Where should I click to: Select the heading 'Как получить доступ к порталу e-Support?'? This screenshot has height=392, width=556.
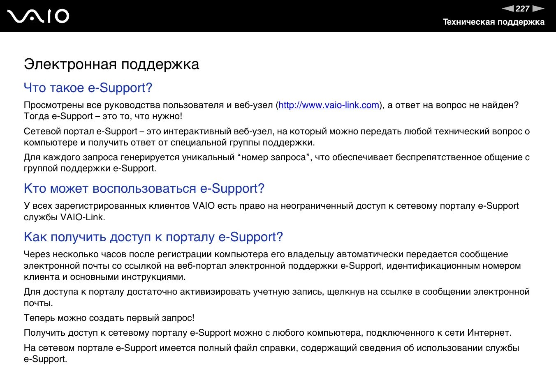point(153,237)
